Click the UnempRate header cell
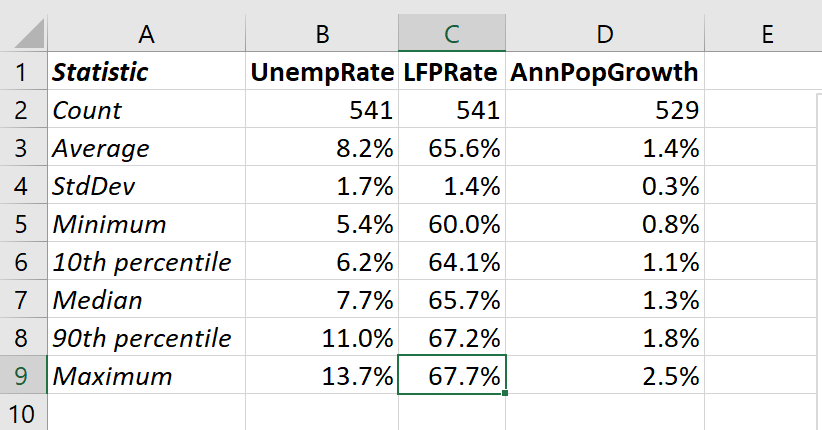This screenshot has height=430, width=822. [x=322, y=72]
